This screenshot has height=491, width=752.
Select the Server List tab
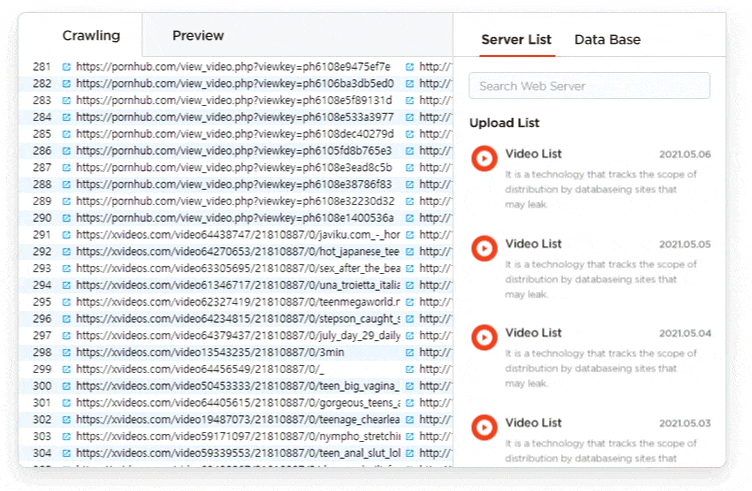pyautogui.click(x=516, y=40)
